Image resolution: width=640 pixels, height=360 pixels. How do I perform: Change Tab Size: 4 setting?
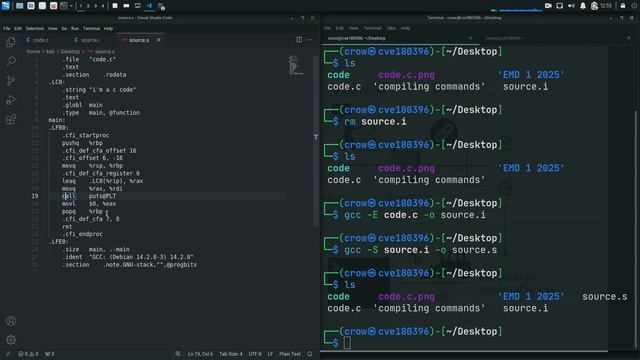pos(231,354)
